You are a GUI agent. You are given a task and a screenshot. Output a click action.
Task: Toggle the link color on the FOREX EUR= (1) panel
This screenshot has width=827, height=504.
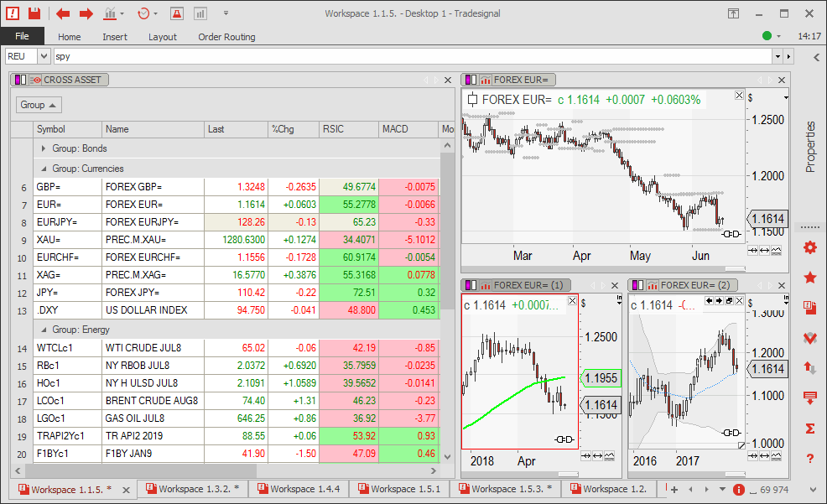[471, 285]
